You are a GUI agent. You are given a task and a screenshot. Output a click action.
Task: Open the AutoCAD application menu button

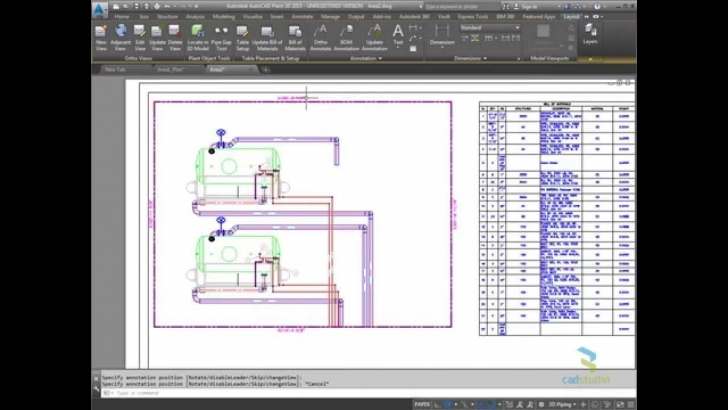click(99, 10)
